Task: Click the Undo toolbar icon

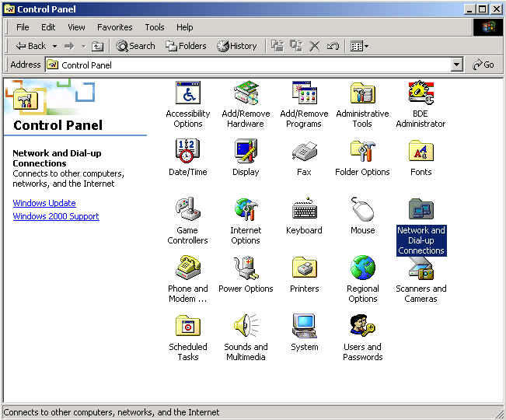Action: [x=333, y=46]
